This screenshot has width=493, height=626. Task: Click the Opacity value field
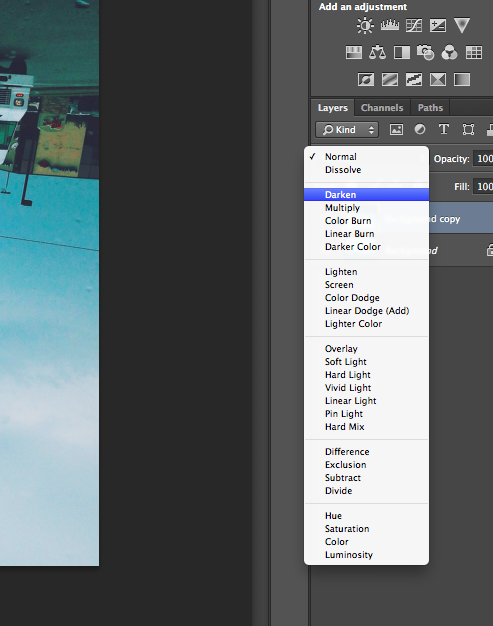483,158
